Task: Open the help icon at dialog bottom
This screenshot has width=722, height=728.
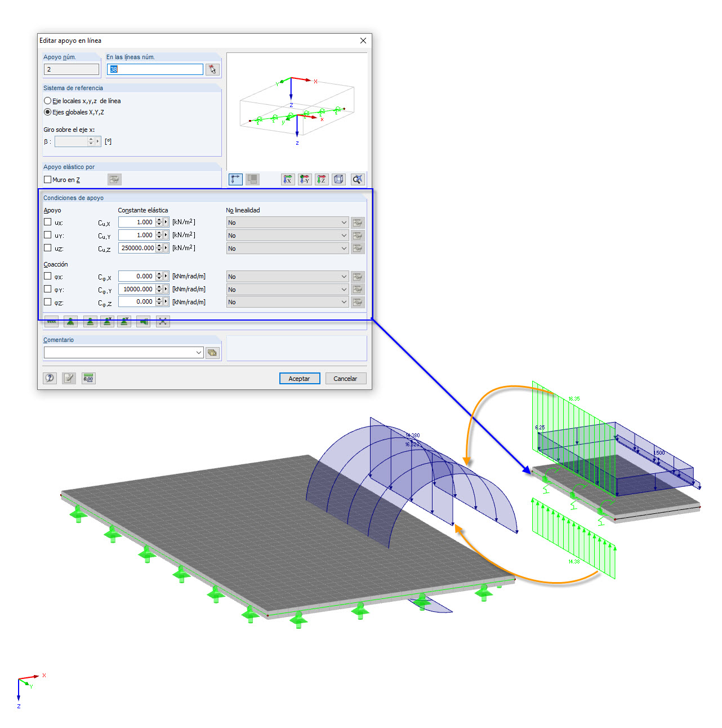Action: [50, 378]
